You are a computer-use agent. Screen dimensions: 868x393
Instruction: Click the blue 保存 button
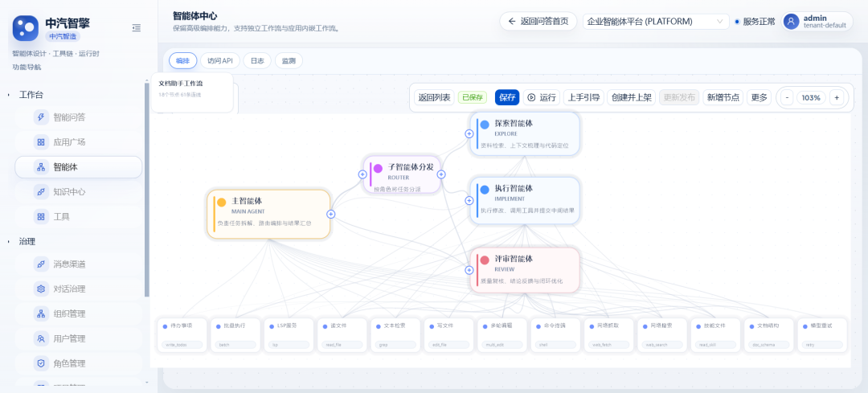[507, 97]
